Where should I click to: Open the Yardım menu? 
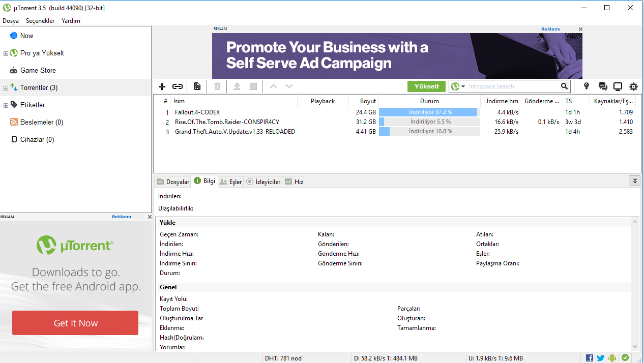(71, 21)
